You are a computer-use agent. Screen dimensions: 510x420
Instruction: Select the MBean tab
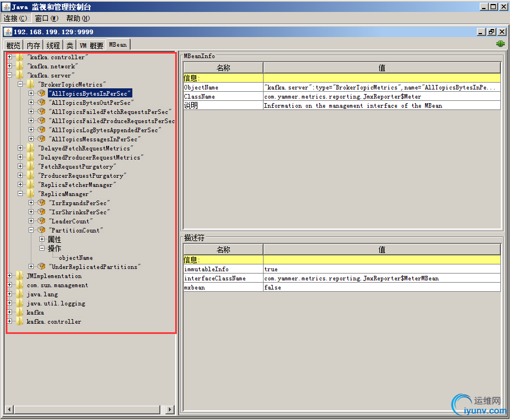[x=118, y=44]
